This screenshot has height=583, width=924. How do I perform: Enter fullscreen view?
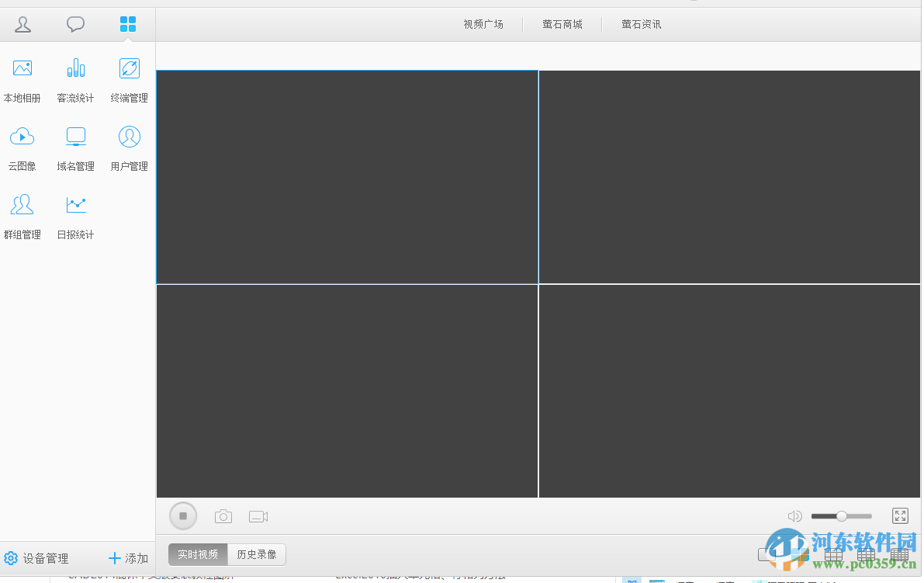click(x=900, y=516)
